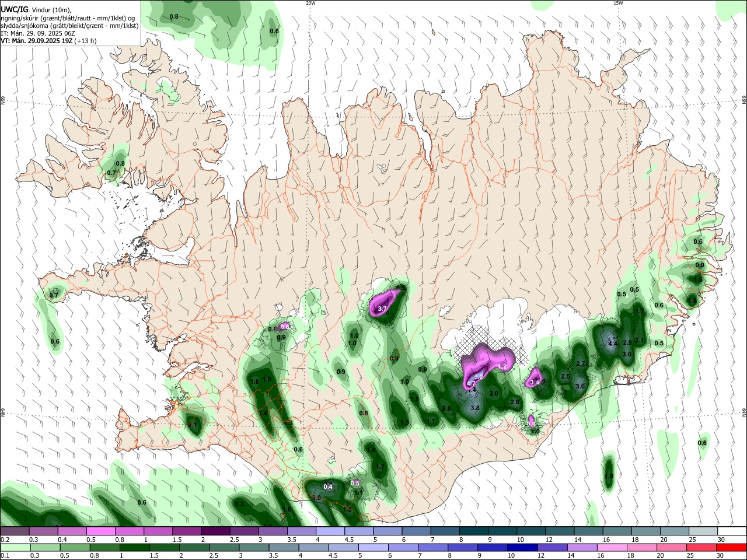Viewport: 747px width, 560px height.
Task: Select the pale green 0.1 swatch in bottom legend
Action: (x=15, y=547)
